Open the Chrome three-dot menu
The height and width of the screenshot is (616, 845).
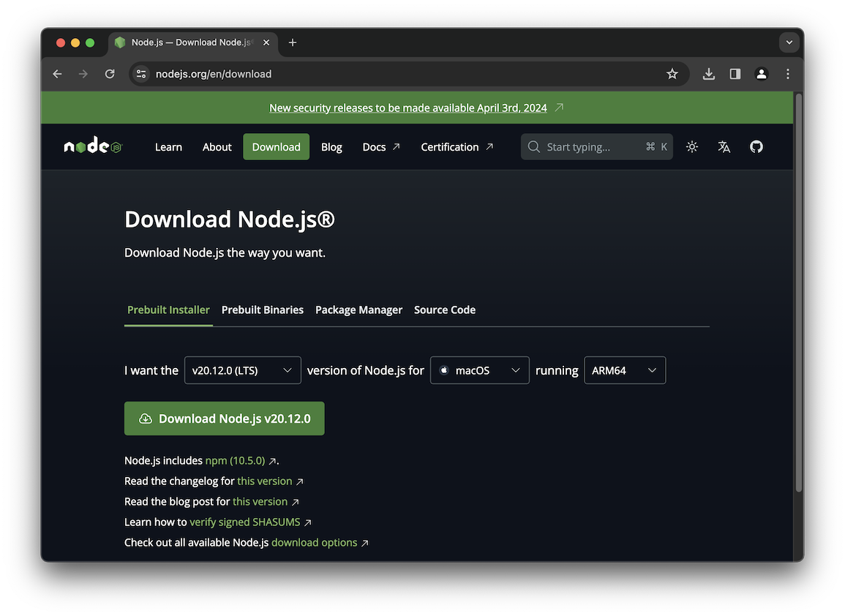coord(787,74)
